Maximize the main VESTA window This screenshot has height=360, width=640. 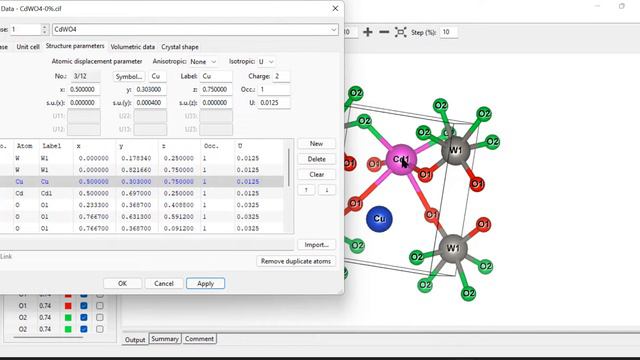coord(622,6)
